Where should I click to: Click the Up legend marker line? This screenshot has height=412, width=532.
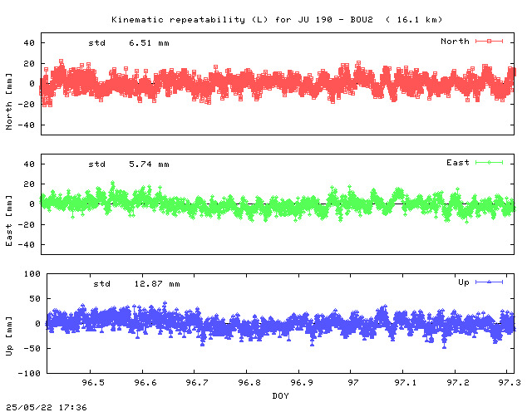(489, 282)
